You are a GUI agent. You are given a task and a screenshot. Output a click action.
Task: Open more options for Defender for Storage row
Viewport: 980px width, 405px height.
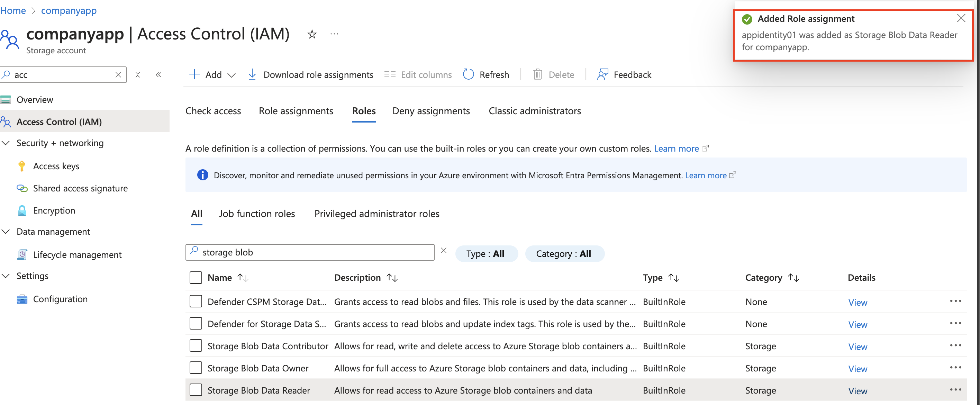(x=955, y=323)
